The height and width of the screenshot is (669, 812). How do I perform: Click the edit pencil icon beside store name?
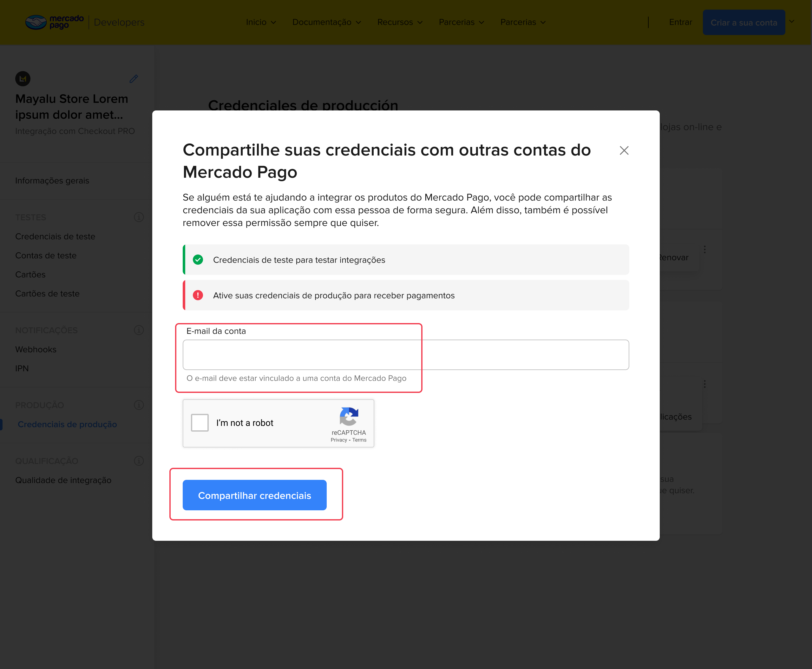click(x=134, y=79)
